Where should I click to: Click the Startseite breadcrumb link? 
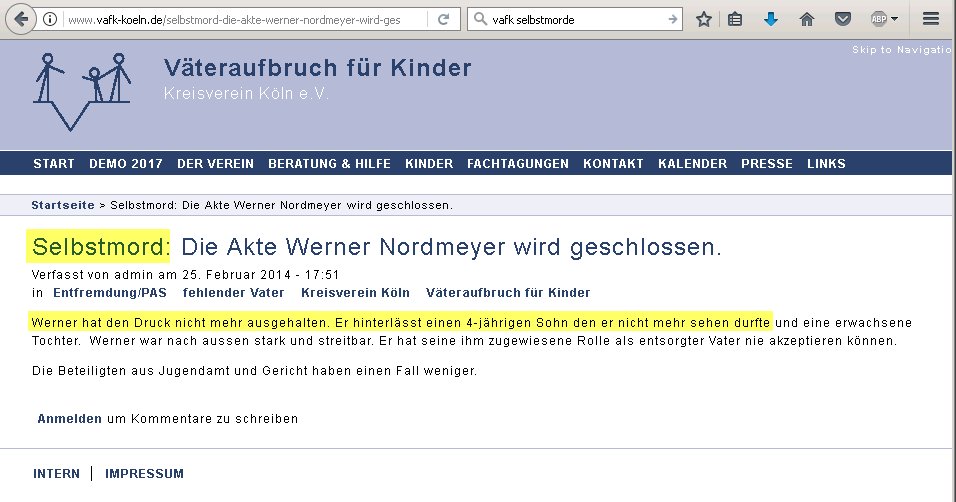63,205
